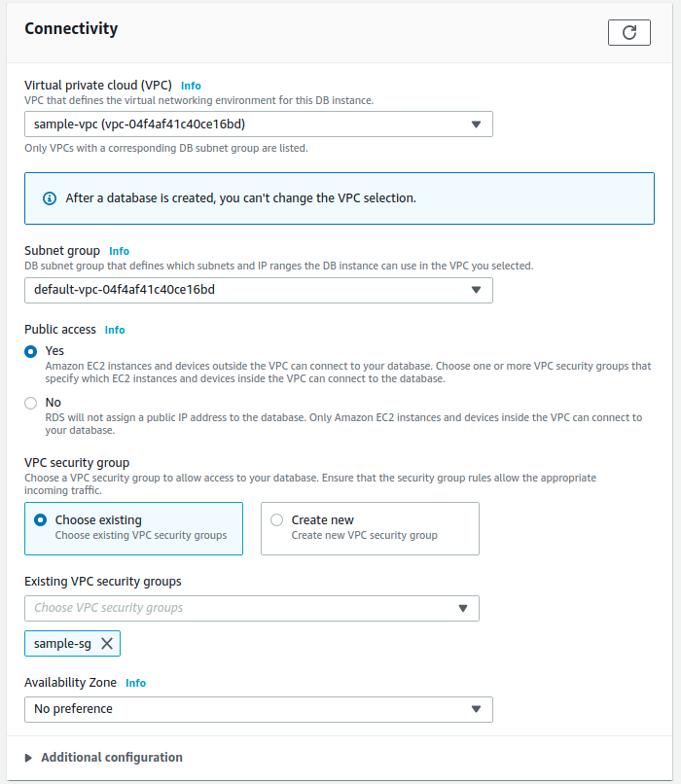Click the Availability Zone dropdown arrow
The height and width of the screenshot is (784, 681).
pos(476,709)
